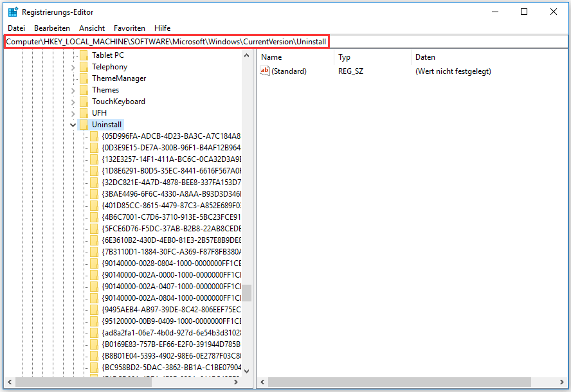Select key {95120000-00B9-0409-1000
571x392 pixels.
(171, 321)
